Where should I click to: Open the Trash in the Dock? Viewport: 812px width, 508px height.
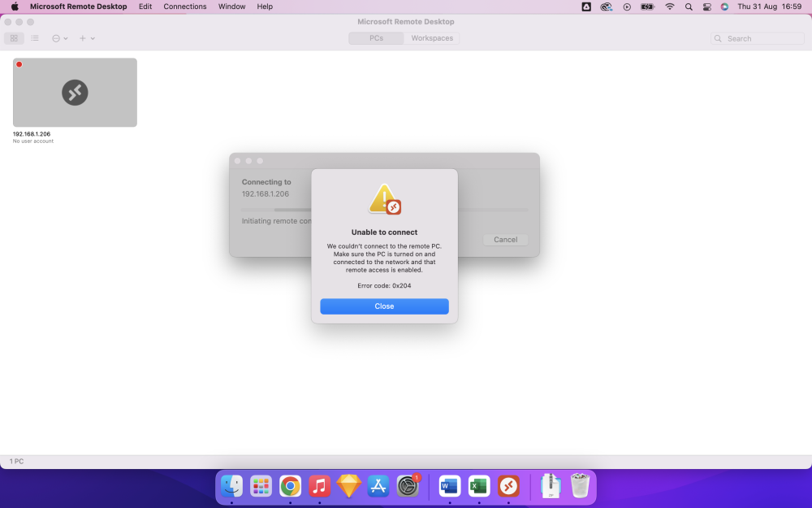580,486
